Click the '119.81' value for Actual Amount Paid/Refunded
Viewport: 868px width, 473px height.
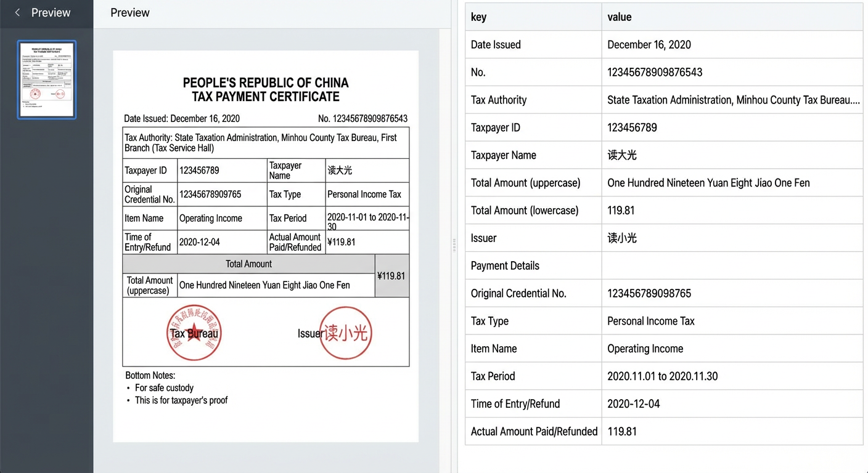[x=732, y=431]
